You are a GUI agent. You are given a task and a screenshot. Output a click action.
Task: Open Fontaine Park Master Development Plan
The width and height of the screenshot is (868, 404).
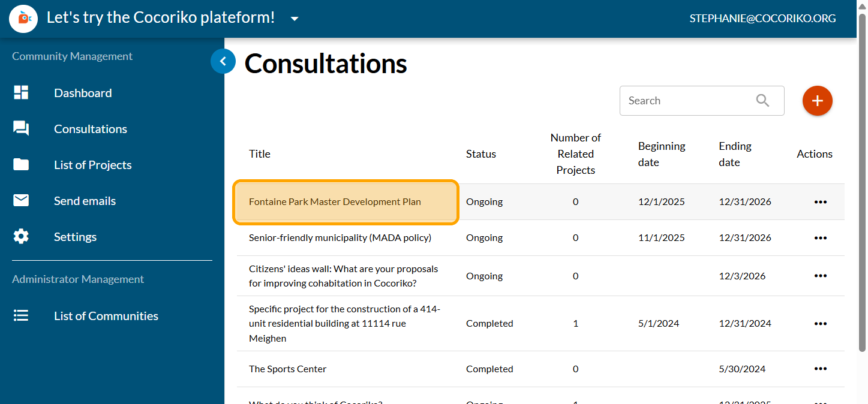click(335, 202)
